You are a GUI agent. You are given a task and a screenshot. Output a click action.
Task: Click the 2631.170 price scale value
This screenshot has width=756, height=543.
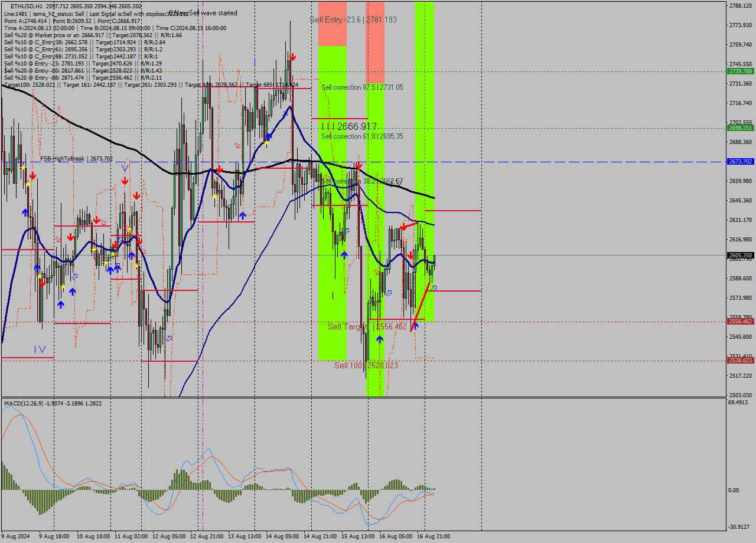tap(741, 220)
